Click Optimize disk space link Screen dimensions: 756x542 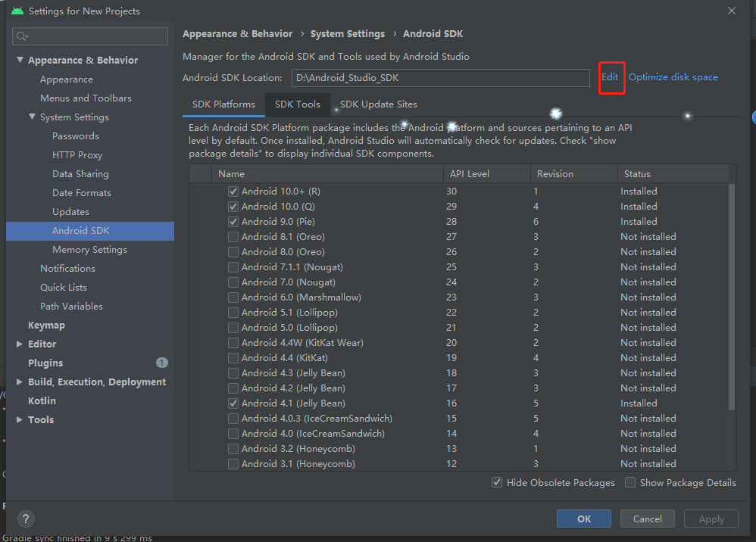coord(673,77)
